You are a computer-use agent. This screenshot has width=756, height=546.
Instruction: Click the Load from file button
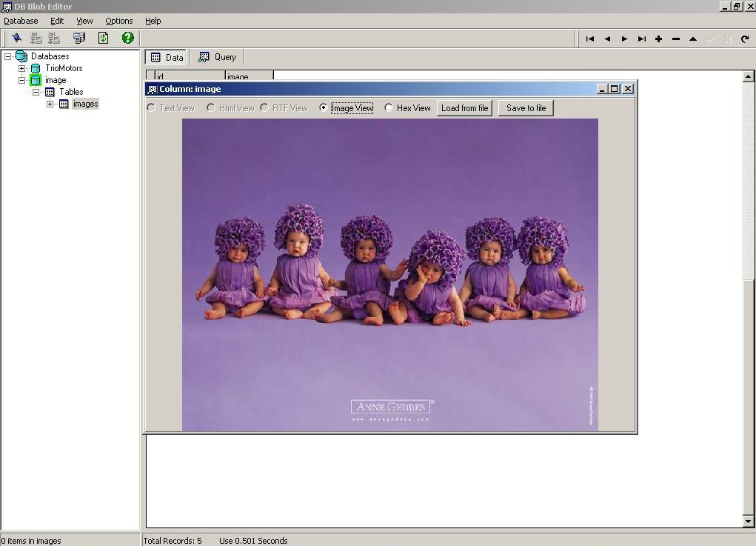465,108
